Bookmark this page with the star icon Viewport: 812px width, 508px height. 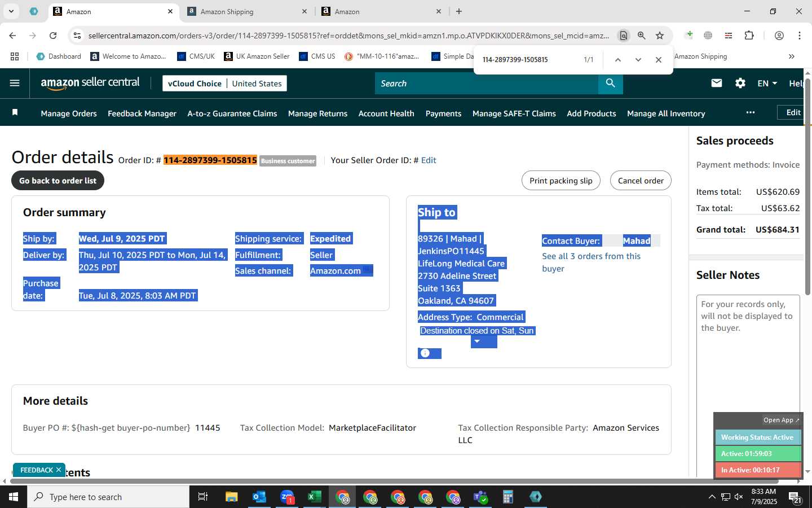pyautogui.click(x=660, y=36)
